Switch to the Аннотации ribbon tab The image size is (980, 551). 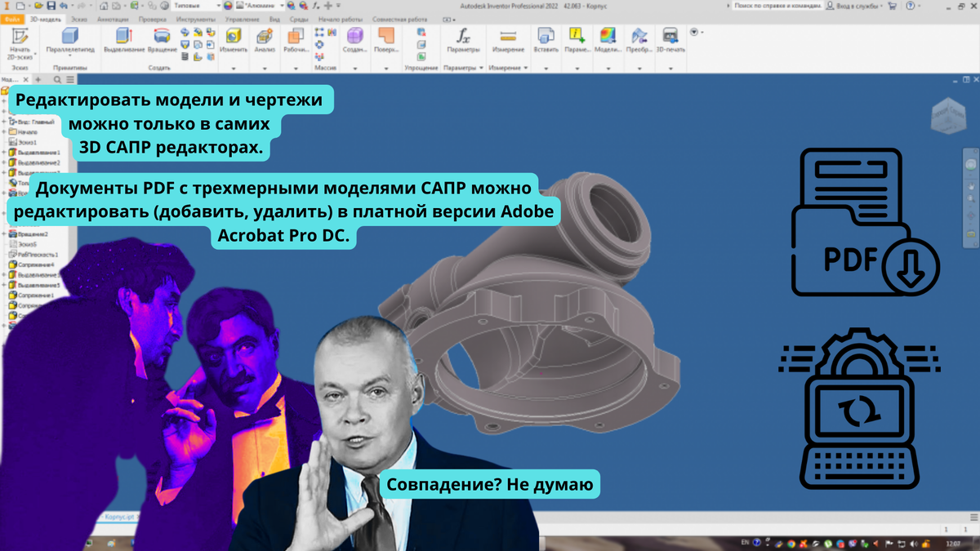tap(114, 18)
